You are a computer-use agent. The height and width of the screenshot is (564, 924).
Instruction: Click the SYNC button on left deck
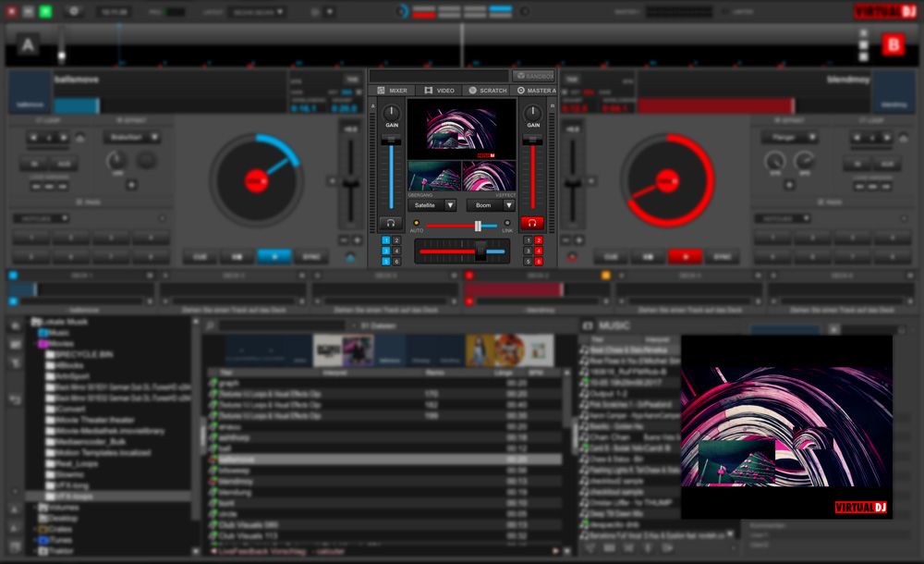[311, 257]
